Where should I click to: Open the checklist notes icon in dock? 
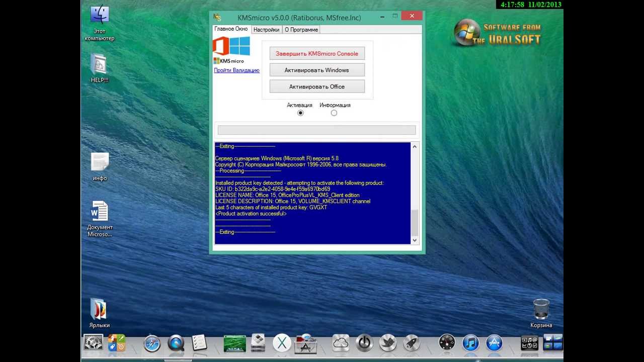[x=200, y=343]
